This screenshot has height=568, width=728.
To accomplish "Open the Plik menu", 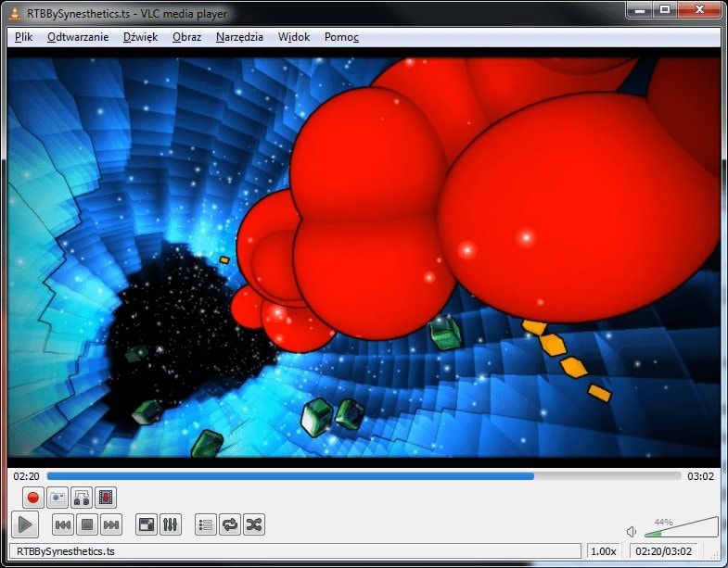I will click(x=23, y=37).
